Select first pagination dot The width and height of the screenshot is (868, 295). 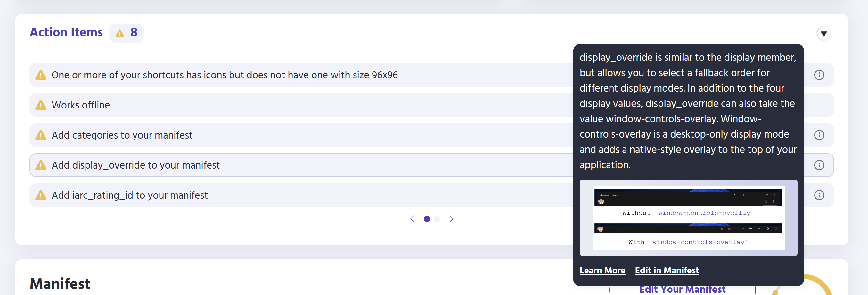427,219
